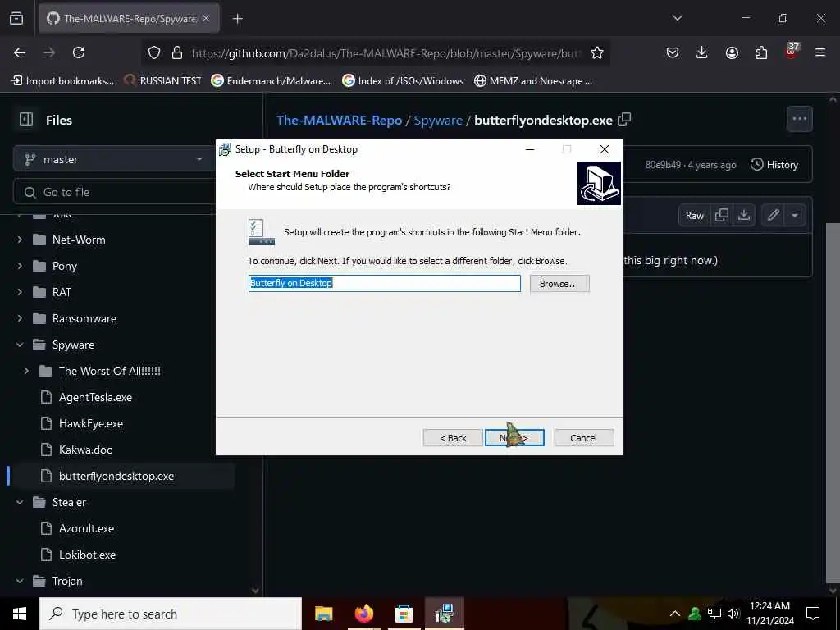
Task: Open the master branch dropdown
Action: click(113, 159)
